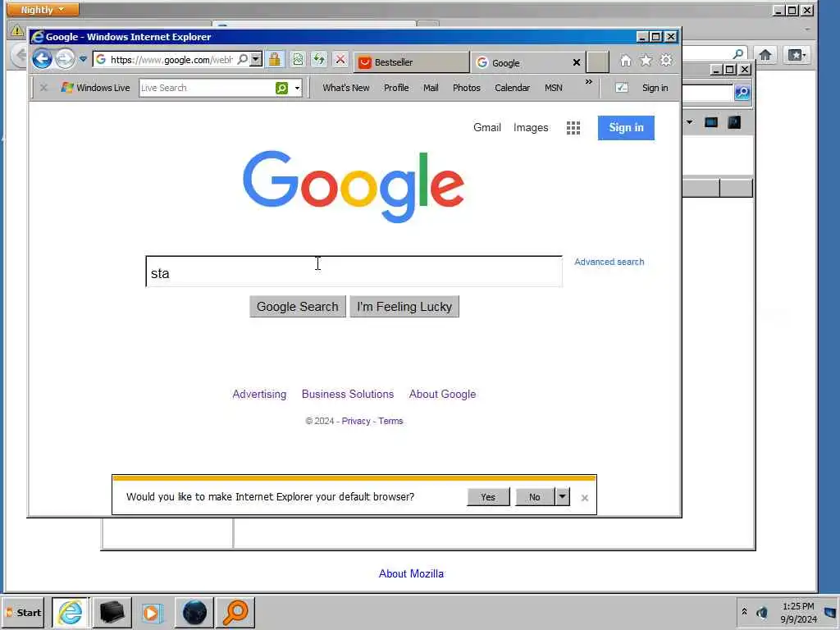The image size is (840, 630).
Task: Click home icon in Nightly window
Action: pyautogui.click(x=765, y=55)
